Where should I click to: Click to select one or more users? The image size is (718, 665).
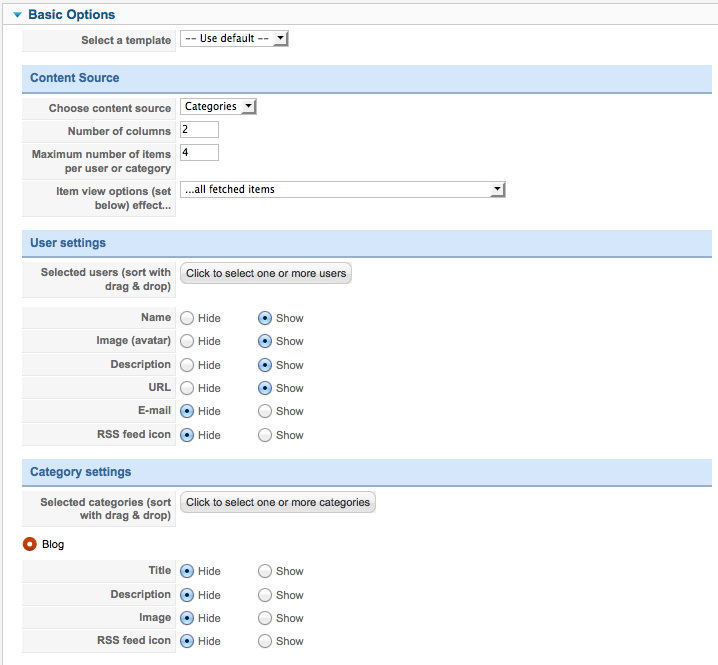coord(266,273)
